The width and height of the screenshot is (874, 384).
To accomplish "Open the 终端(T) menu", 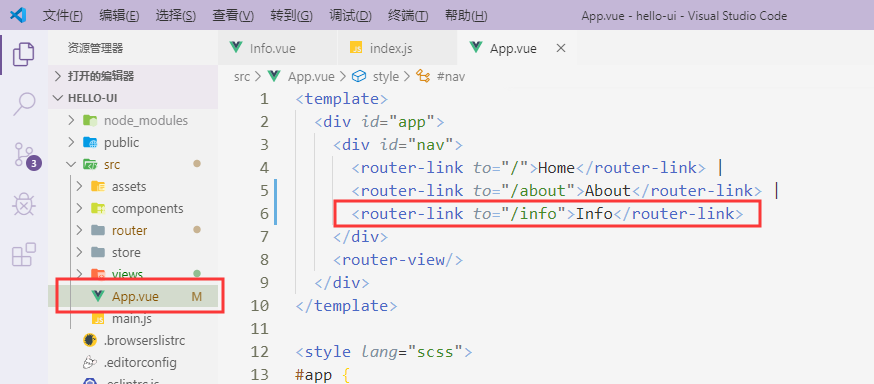I will tap(409, 16).
